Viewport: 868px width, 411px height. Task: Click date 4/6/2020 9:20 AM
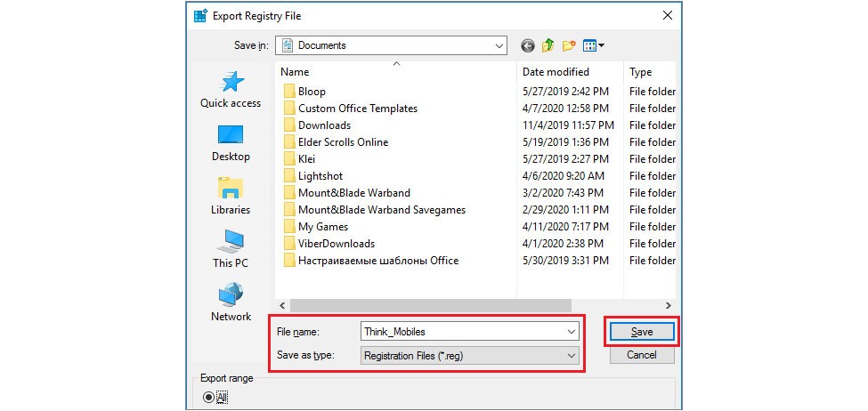coord(564,176)
